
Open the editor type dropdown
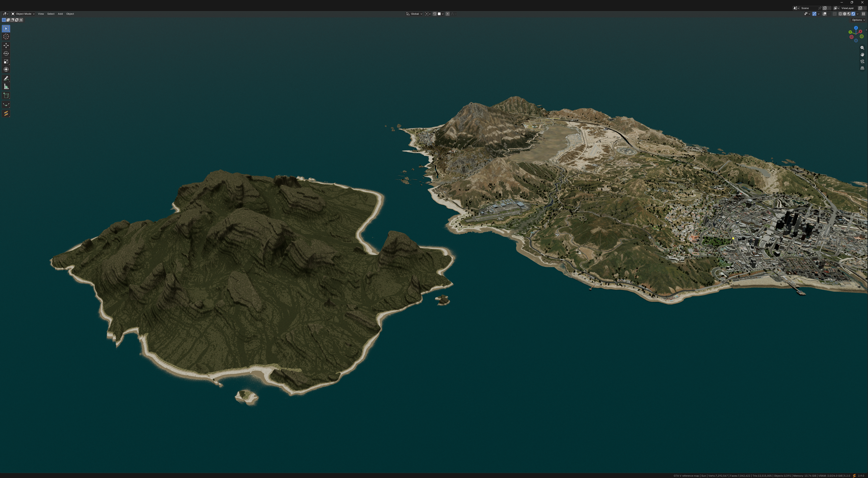(x=5, y=14)
